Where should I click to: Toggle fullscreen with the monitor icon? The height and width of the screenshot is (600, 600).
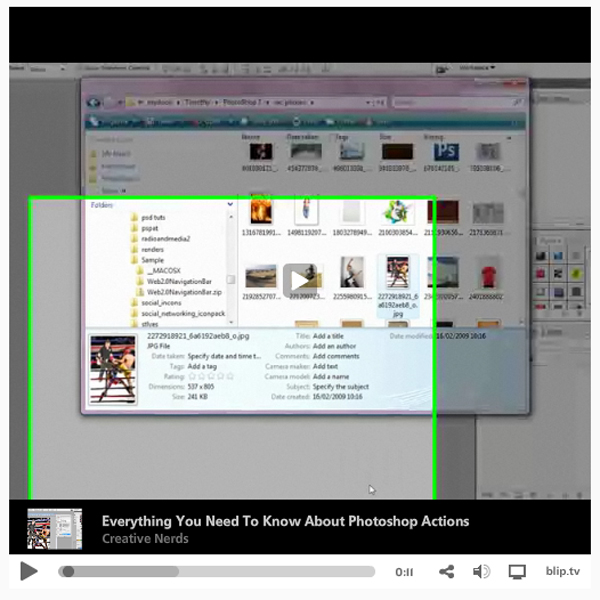pos(517,572)
